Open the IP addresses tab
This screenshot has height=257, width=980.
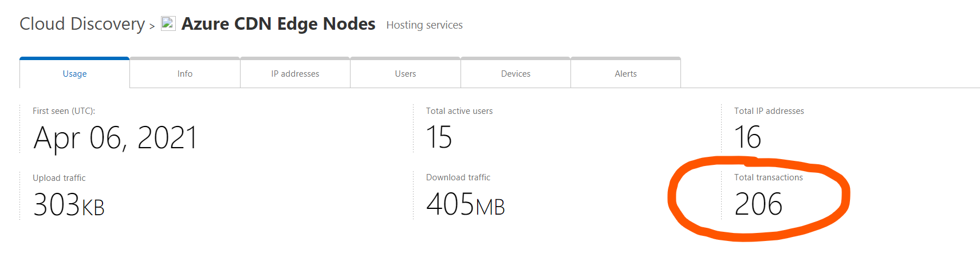pyautogui.click(x=295, y=73)
